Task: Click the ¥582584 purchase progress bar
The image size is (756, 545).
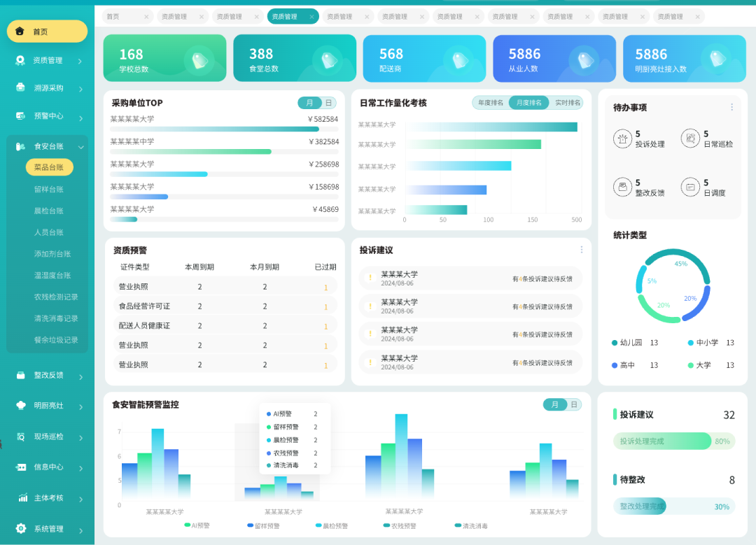Action: (224, 129)
